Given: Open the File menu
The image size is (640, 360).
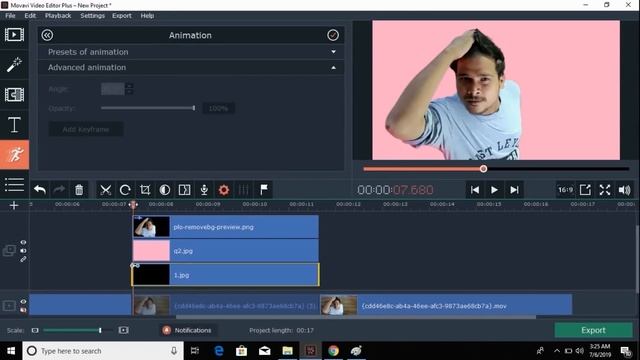Looking at the screenshot, I should tap(10, 16).
